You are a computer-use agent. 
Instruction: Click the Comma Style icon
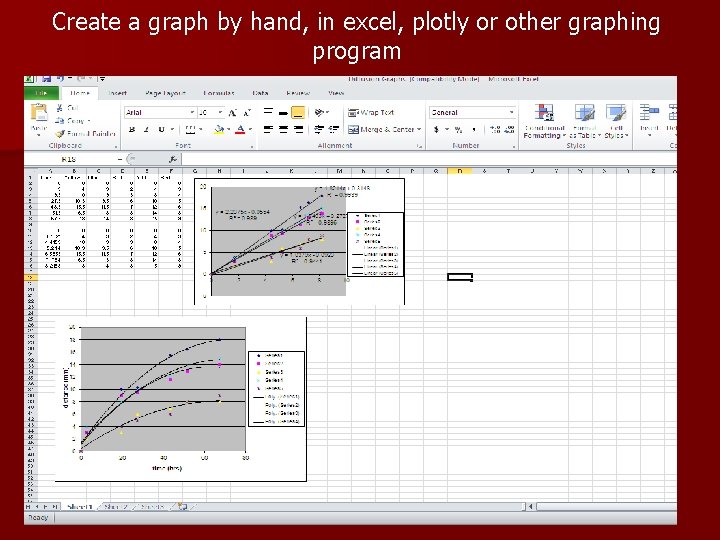473,129
